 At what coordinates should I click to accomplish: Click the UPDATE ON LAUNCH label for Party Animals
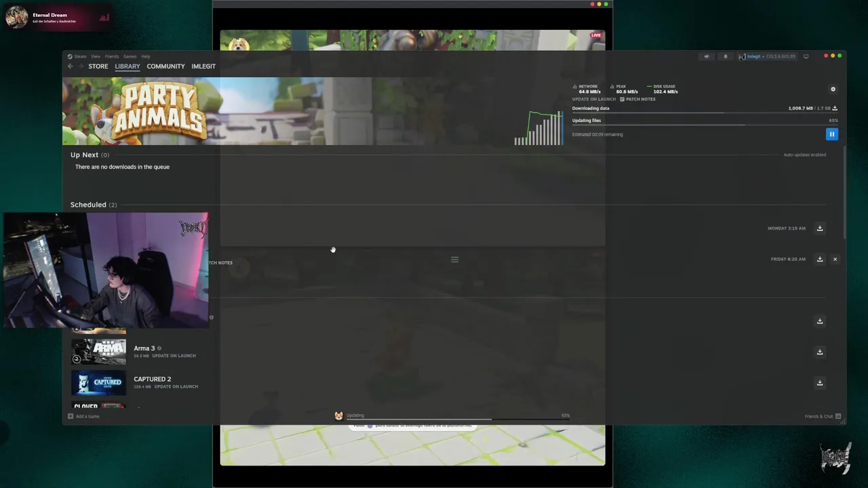coord(594,99)
